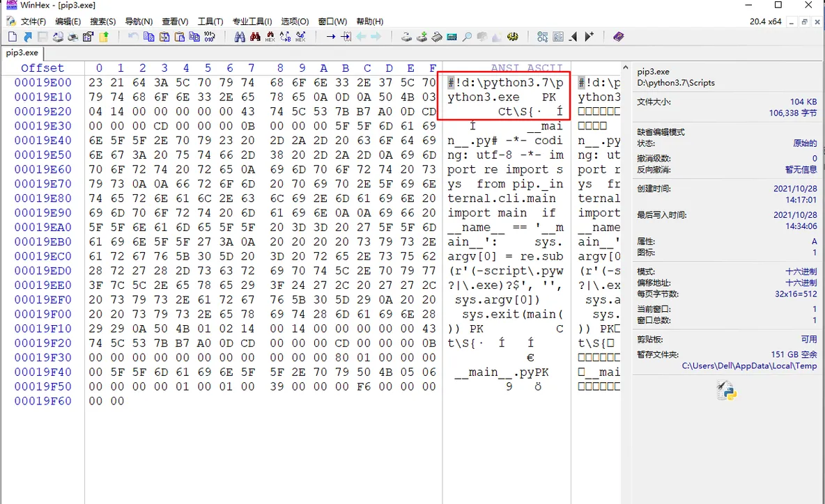The image size is (825, 504).
Task: Open the 查看(V) menu
Action: (x=175, y=22)
